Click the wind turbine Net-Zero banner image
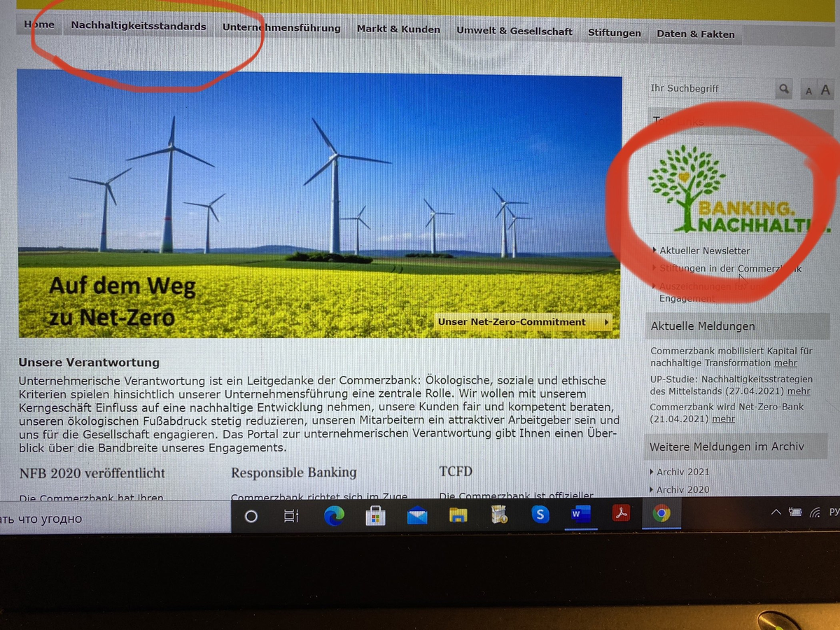Screen dimensions: 840x630 point(319,203)
